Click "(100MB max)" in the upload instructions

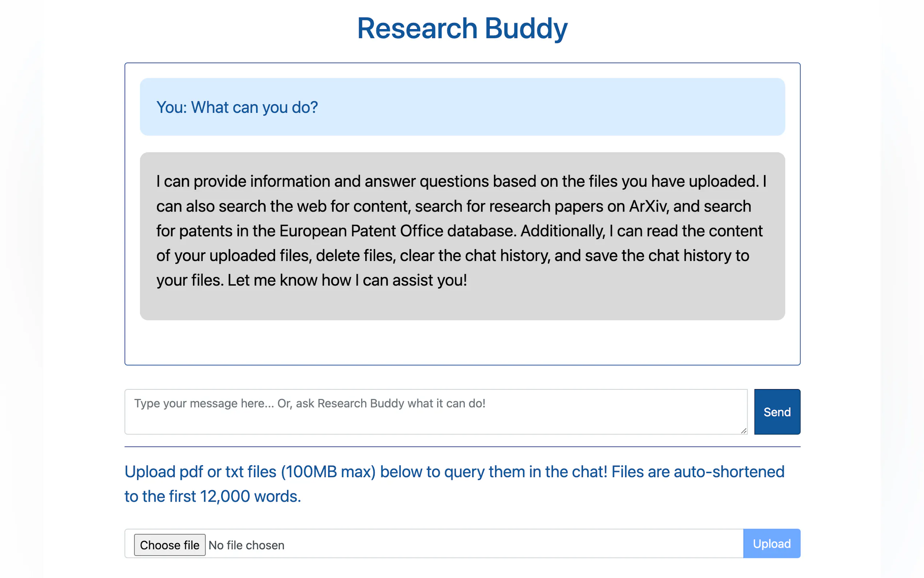coord(328,472)
